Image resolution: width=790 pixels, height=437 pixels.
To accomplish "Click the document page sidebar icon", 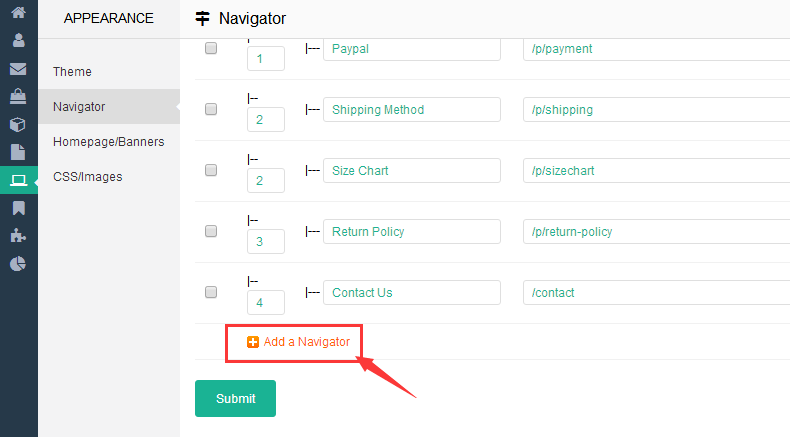I will (x=18, y=152).
